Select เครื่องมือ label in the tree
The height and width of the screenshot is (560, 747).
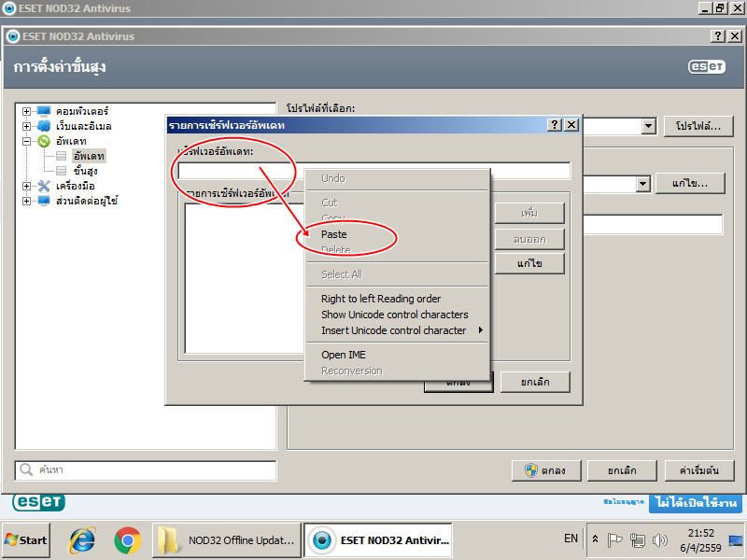(x=76, y=186)
